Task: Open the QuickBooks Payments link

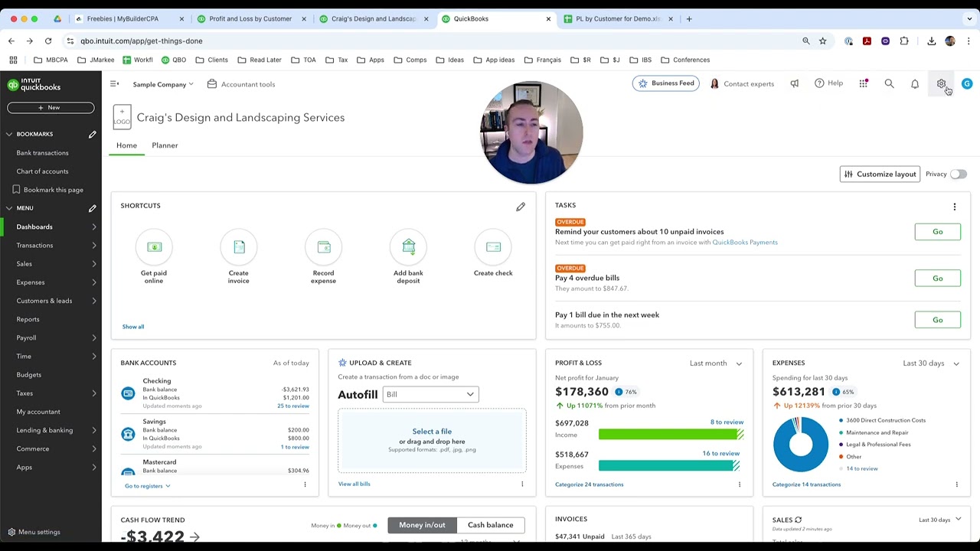Action: click(745, 243)
